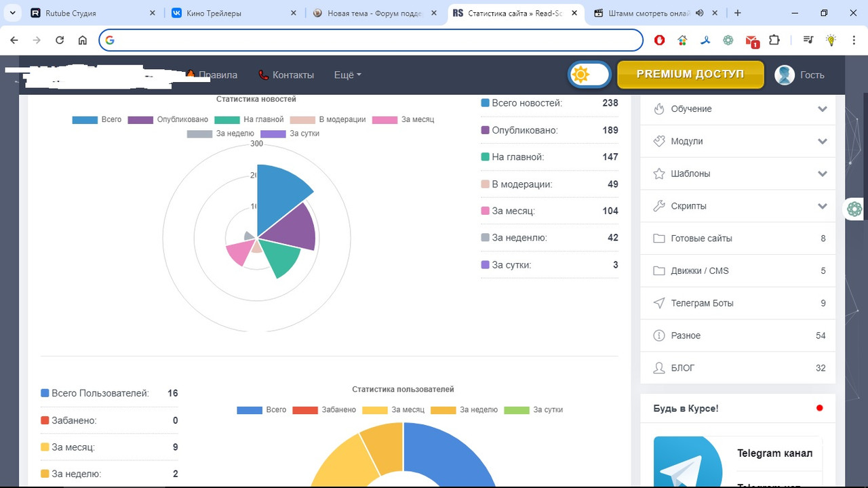Toggle На главной legend in news chart
This screenshot has height=488, width=868.
(249, 119)
